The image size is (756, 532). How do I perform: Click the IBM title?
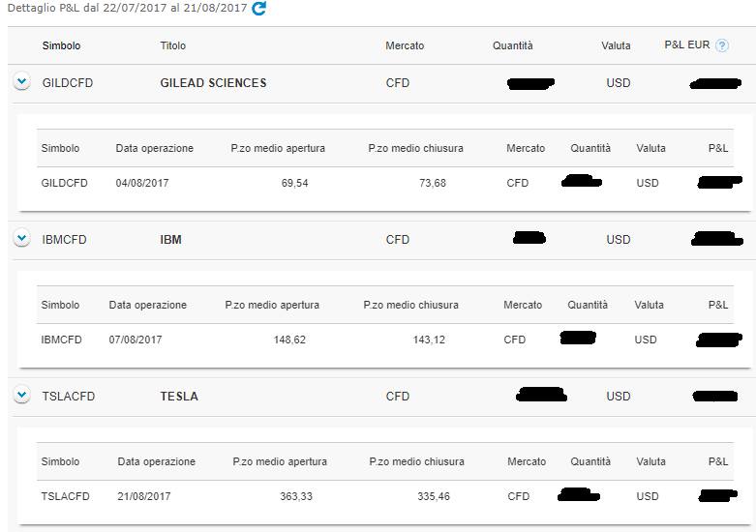(170, 240)
